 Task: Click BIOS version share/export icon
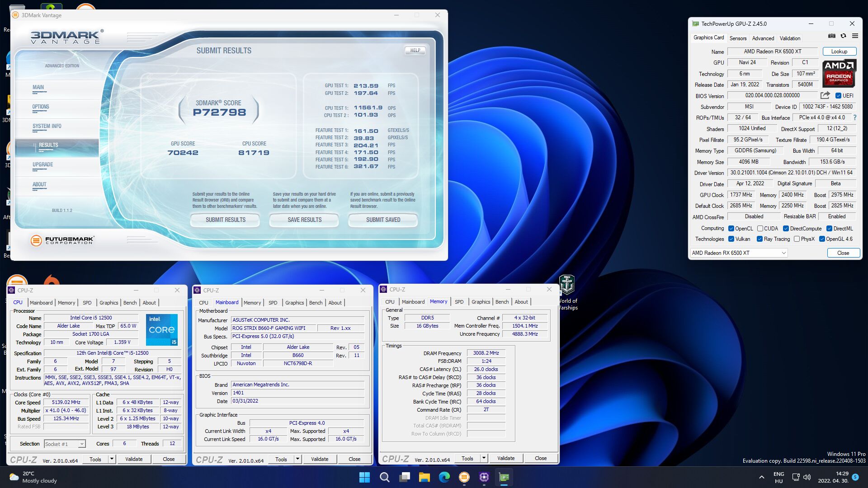825,95
